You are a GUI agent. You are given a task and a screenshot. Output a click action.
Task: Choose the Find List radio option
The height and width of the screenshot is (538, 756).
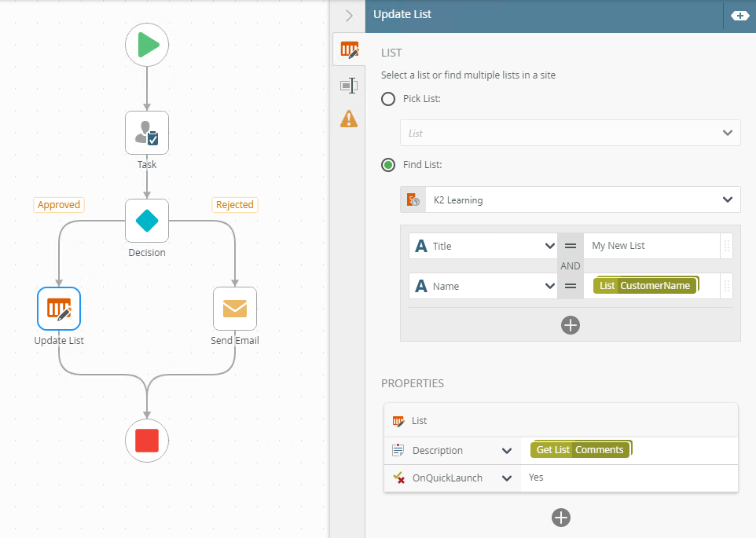[388, 165]
